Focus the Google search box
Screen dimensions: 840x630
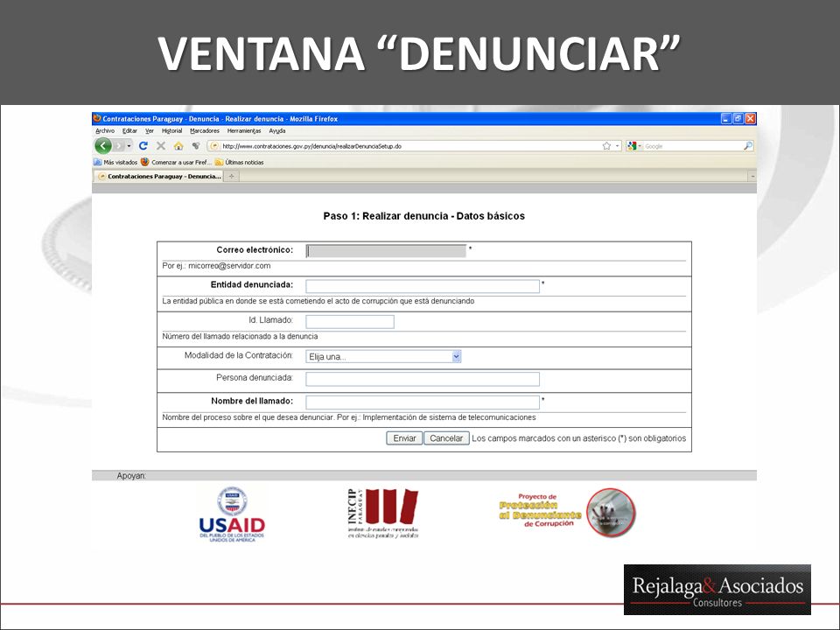coord(693,146)
